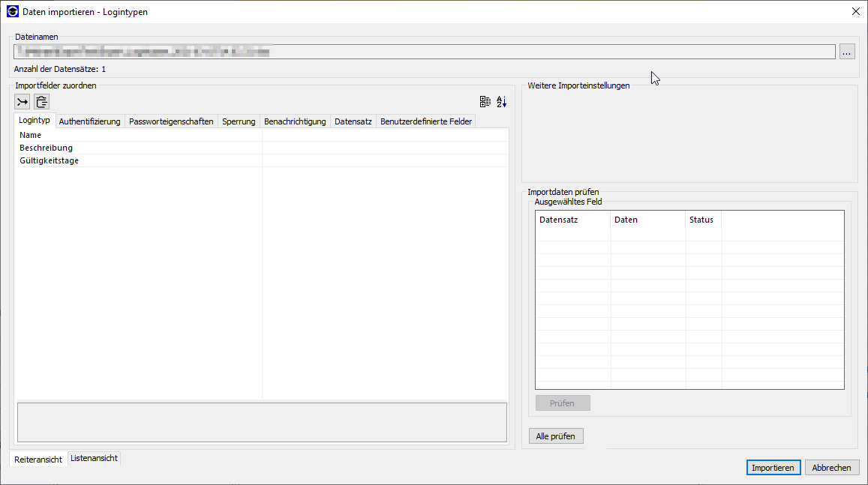Click the application icon in title bar
Viewport: 868px width, 485px height.
pyautogui.click(x=12, y=11)
